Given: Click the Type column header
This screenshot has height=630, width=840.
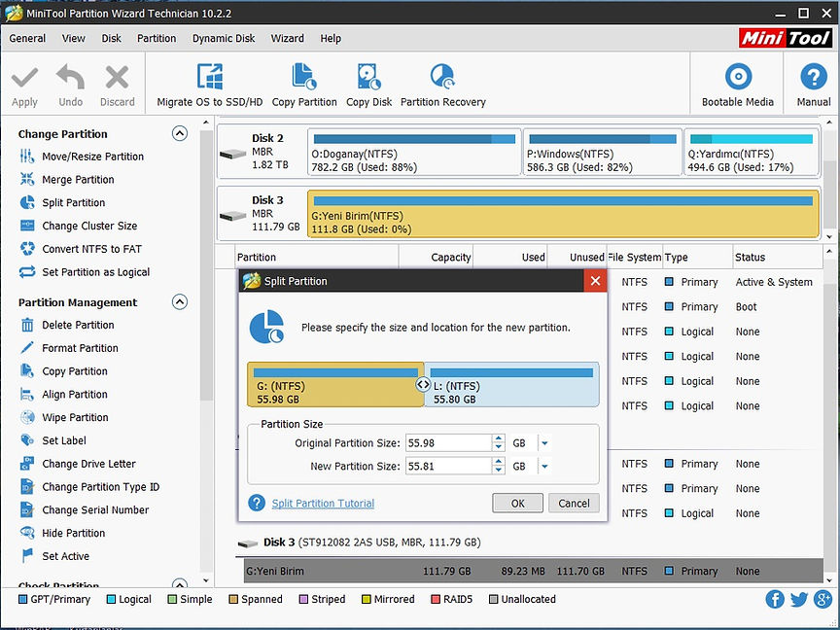Looking at the screenshot, I should coord(697,257).
